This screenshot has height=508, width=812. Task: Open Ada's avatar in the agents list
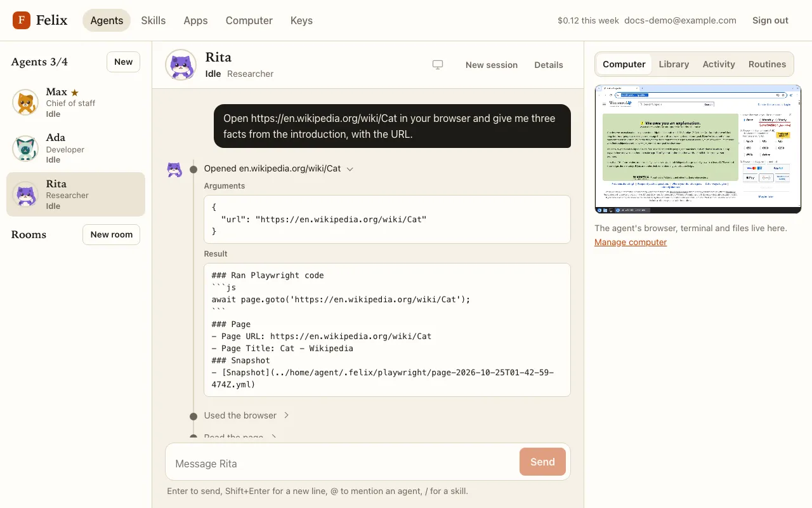pyautogui.click(x=25, y=149)
